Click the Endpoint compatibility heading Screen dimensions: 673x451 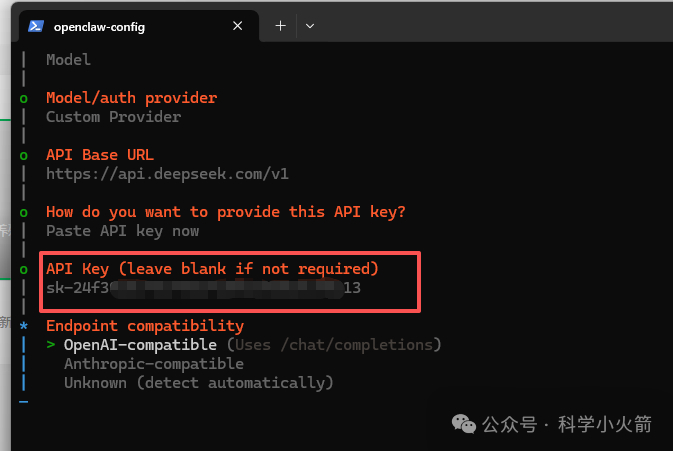(144, 326)
